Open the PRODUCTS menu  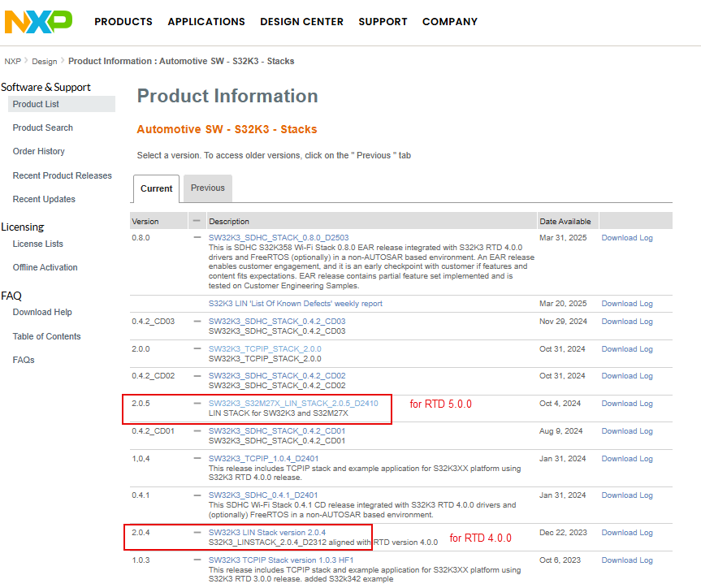tap(123, 22)
